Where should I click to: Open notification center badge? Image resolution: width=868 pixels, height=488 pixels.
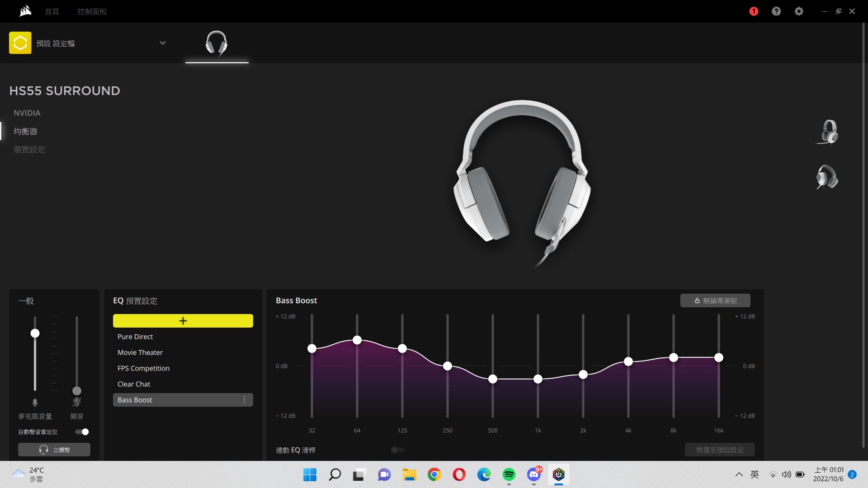[852, 474]
